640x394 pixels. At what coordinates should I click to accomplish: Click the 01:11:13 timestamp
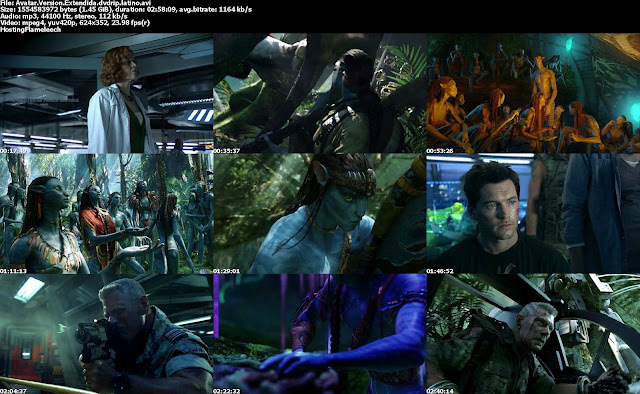13,271
